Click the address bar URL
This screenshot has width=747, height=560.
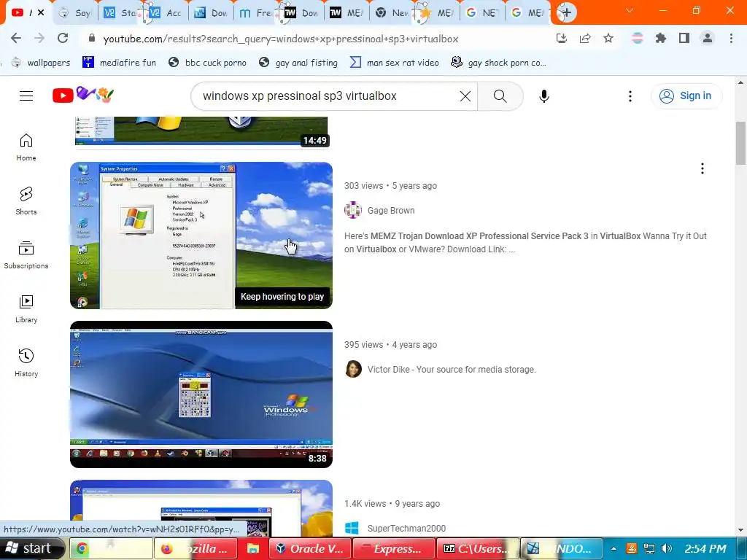coord(281,39)
